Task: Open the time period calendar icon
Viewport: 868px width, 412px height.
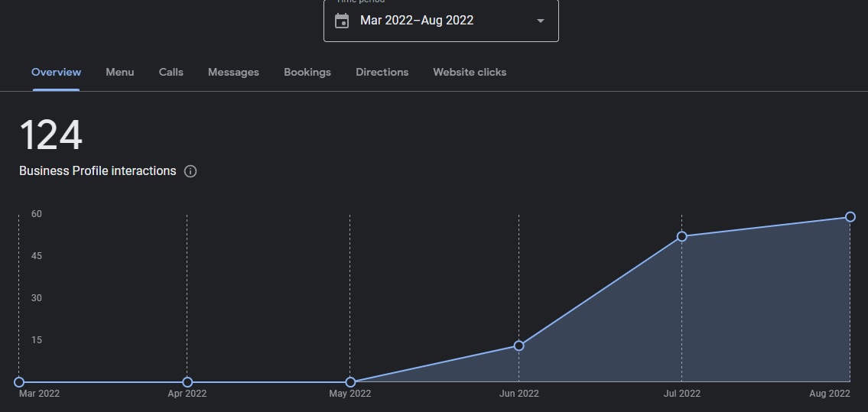Action: (x=342, y=21)
